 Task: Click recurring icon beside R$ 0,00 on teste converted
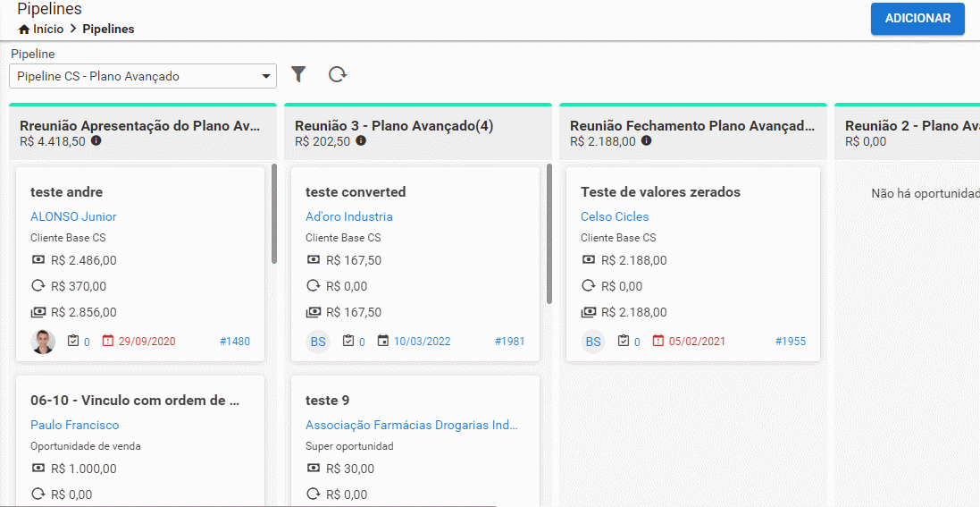(314, 286)
